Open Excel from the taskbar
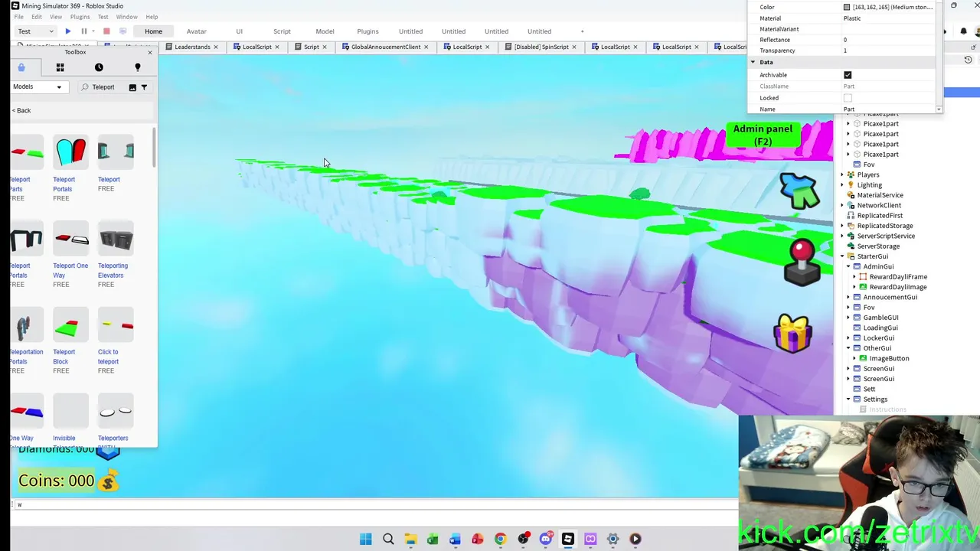This screenshot has height=551, width=980. [x=433, y=539]
